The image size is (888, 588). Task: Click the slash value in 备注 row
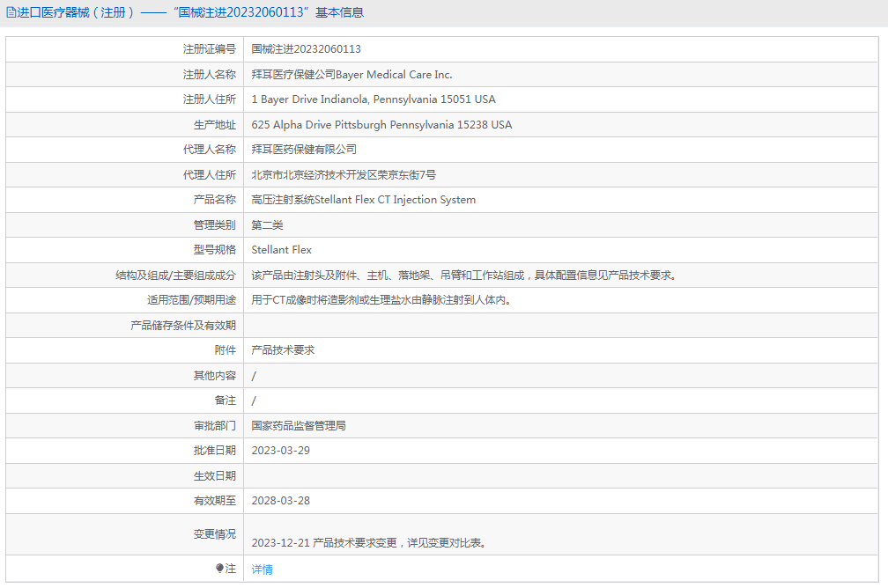click(254, 401)
